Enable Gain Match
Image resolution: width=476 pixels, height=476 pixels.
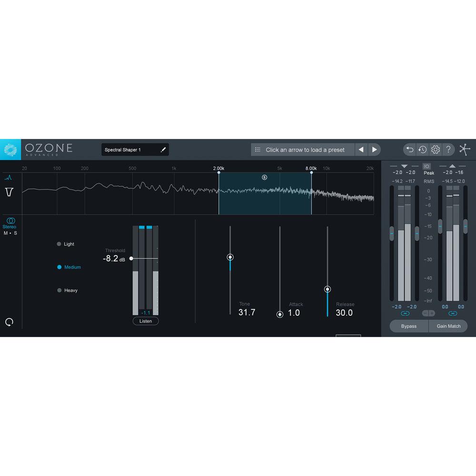click(x=448, y=326)
